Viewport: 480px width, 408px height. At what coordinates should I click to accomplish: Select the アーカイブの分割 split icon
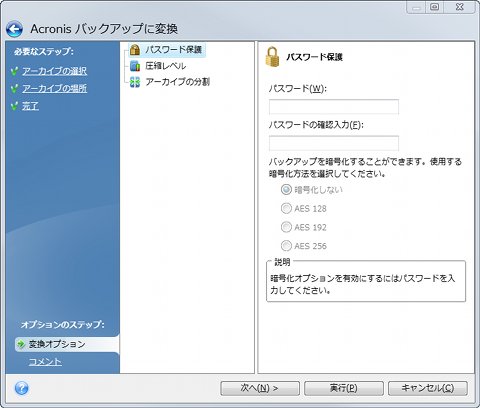tap(135, 82)
